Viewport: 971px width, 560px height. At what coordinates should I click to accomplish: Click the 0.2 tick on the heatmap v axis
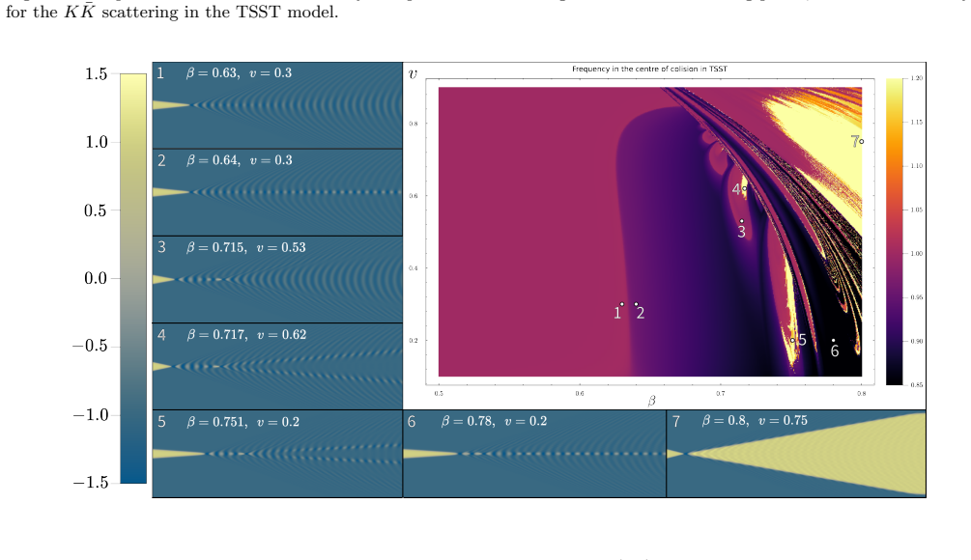click(414, 340)
